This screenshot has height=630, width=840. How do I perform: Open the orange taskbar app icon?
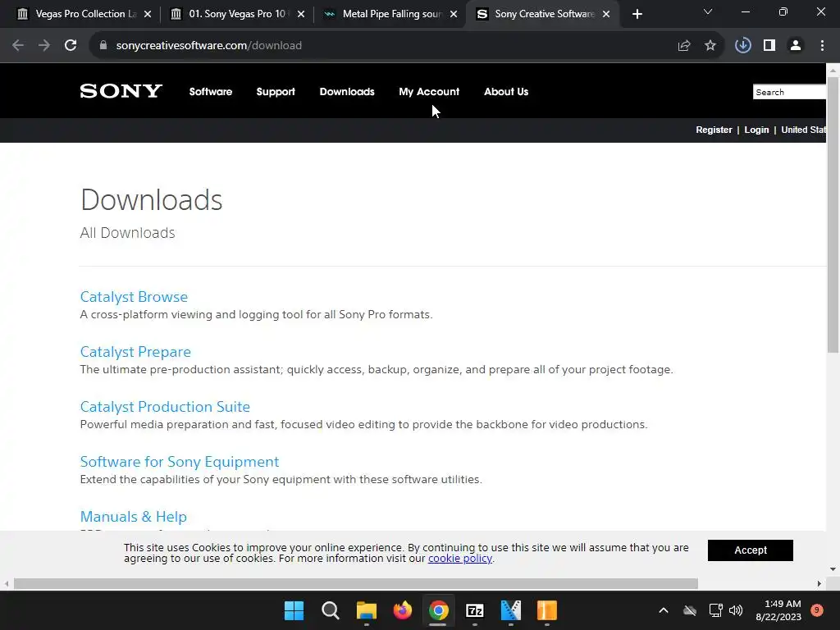click(547, 610)
